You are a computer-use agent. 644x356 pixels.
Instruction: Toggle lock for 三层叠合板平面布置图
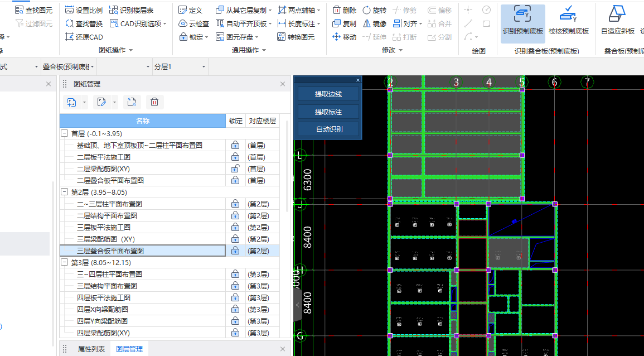click(x=235, y=251)
